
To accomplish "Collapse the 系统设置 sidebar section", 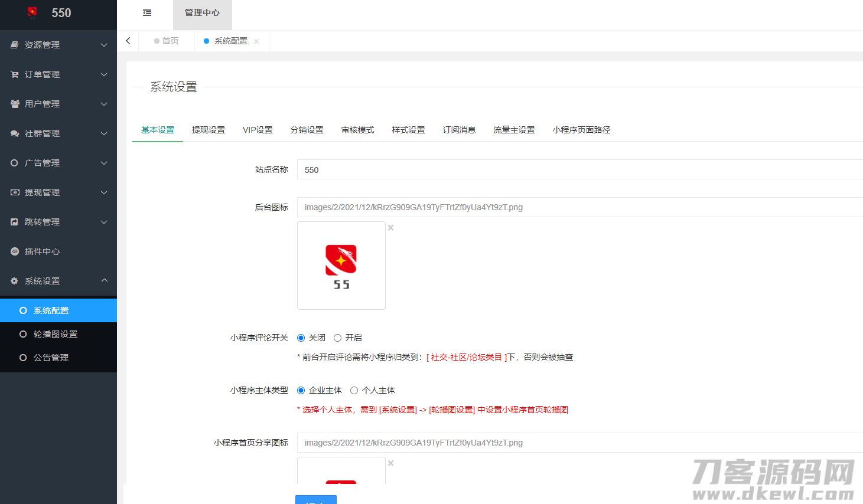I will coord(58,281).
